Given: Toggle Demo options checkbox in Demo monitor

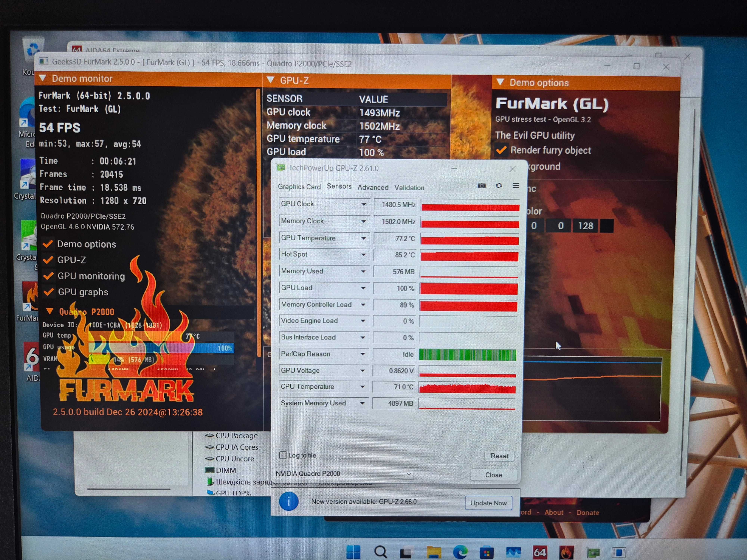Looking at the screenshot, I should [x=48, y=244].
